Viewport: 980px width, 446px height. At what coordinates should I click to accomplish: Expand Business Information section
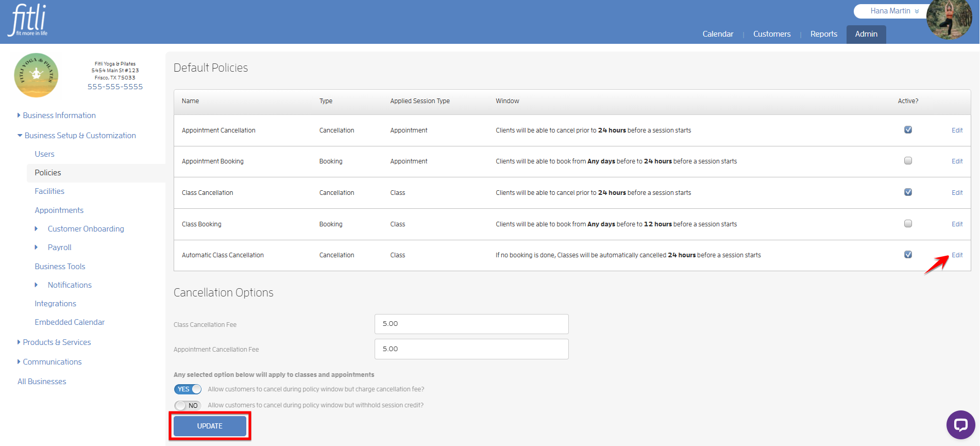[x=57, y=115]
